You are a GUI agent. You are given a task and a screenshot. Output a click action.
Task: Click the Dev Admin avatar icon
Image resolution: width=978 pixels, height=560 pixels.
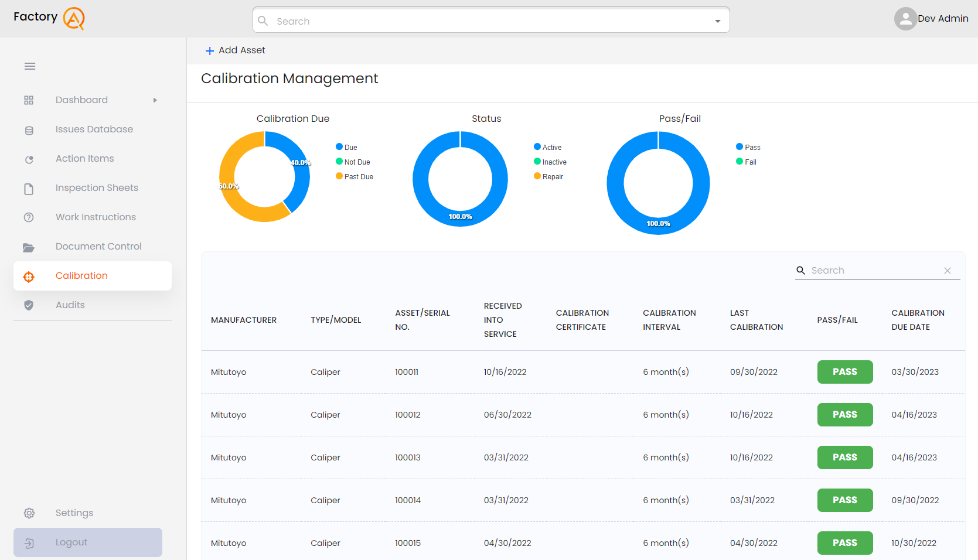pos(905,19)
